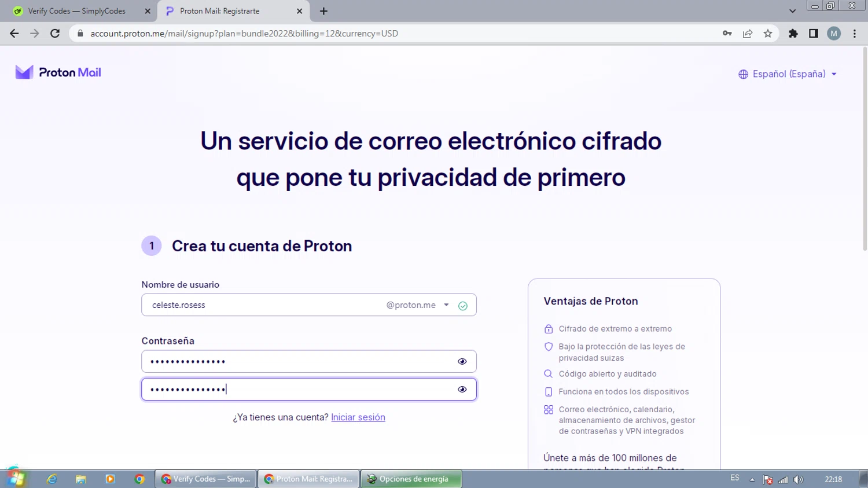Open a new browser tab
The width and height of the screenshot is (868, 488).
coord(323,11)
